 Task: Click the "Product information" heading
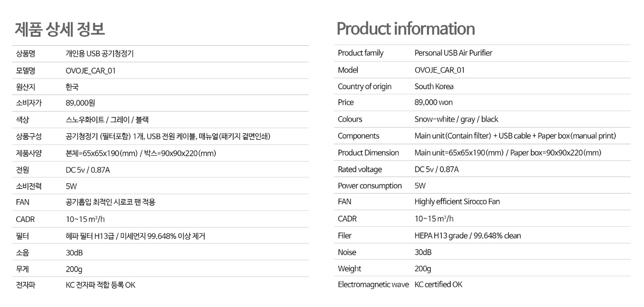click(406, 29)
